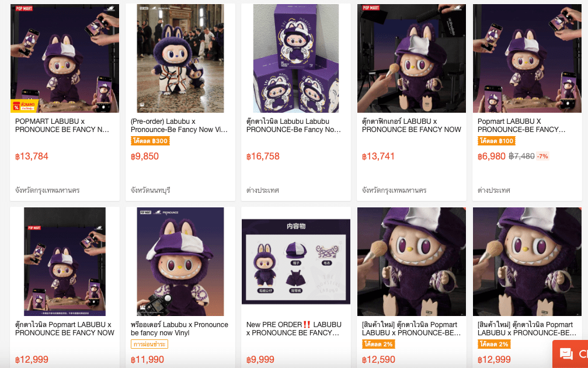Open the "POPMART LABUBU x PRONOUNCE BE FANCY N..." title
588x368 pixels.
(x=62, y=126)
